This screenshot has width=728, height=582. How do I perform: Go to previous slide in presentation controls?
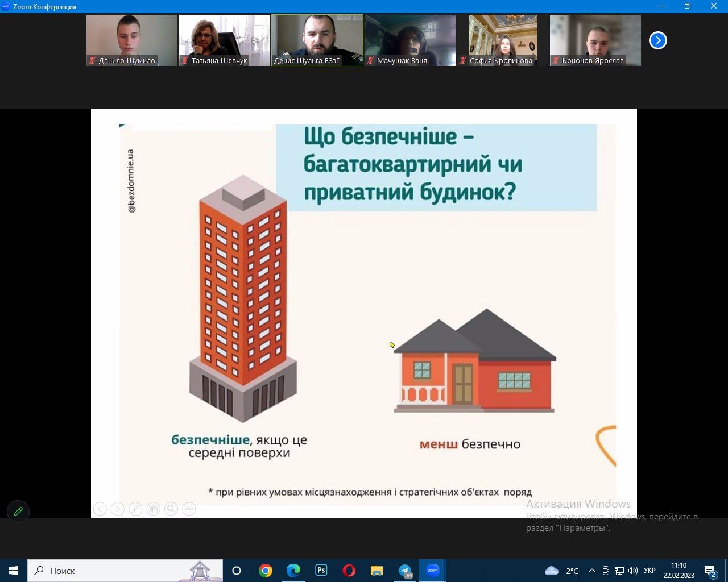pos(100,509)
